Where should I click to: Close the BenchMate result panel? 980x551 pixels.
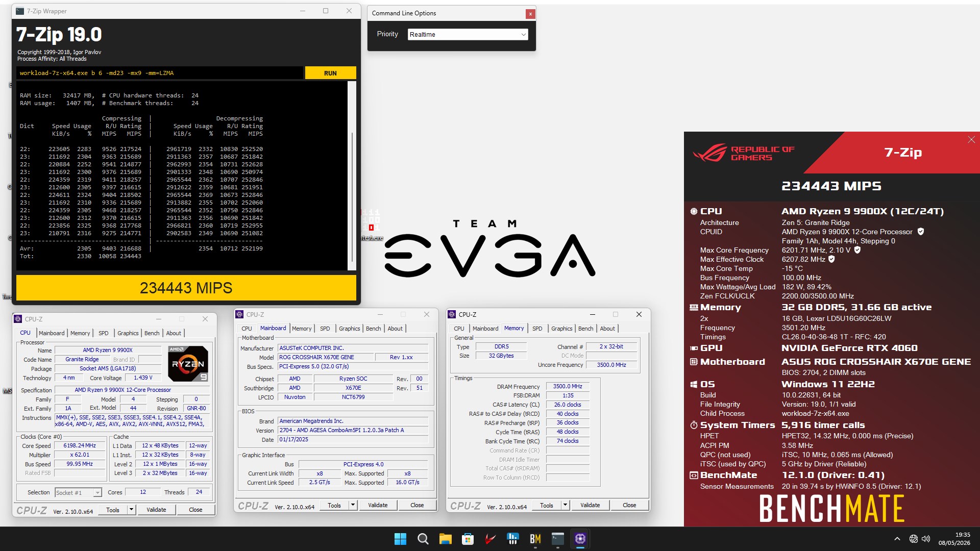(971, 140)
